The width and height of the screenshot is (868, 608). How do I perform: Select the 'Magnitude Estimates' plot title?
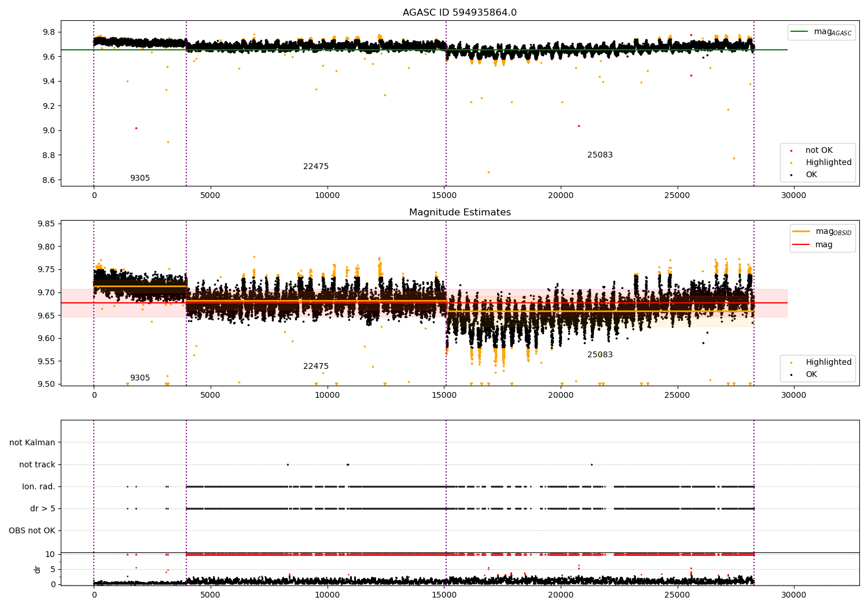(459, 213)
